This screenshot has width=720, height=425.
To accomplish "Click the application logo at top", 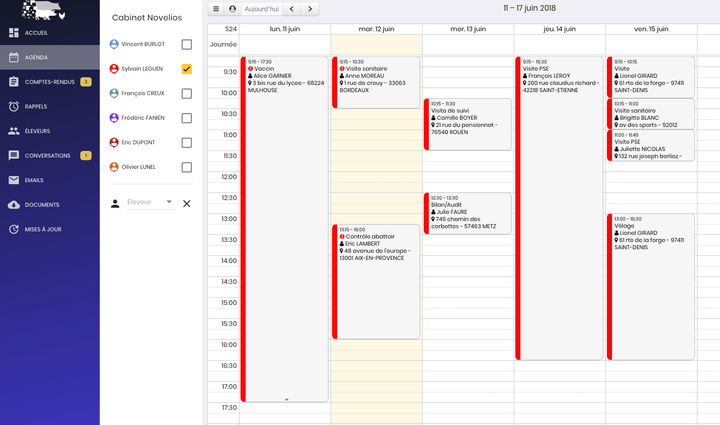I will point(44,10).
